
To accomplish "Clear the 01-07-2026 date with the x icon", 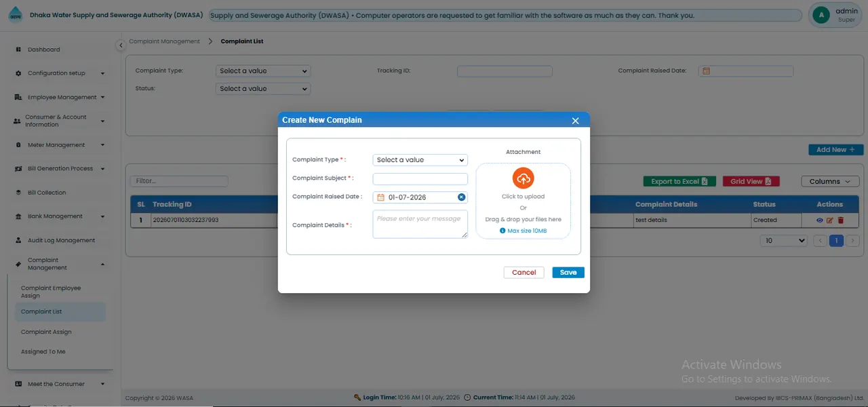I will 461,197.
